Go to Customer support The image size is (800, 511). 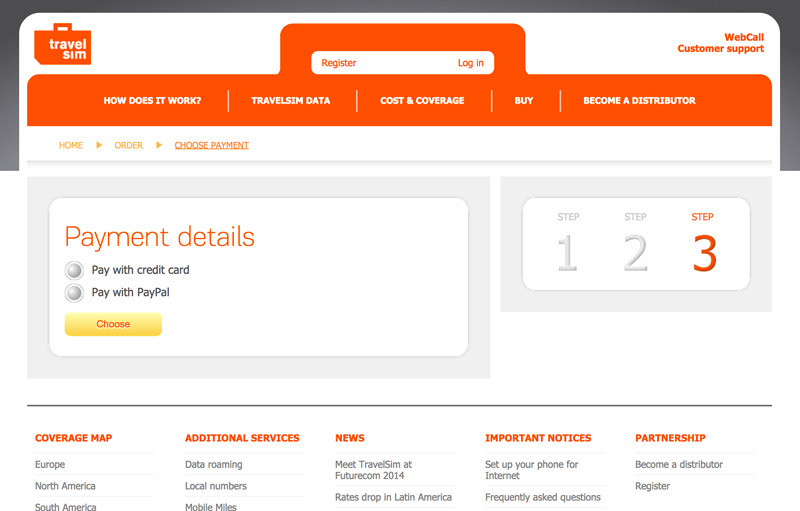coord(720,48)
